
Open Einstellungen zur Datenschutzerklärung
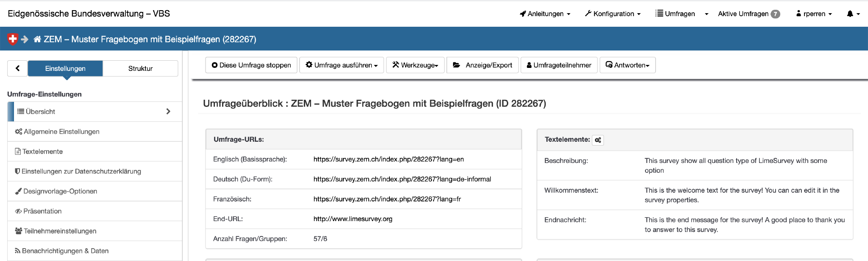pyautogui.click(x=95, y=171)
